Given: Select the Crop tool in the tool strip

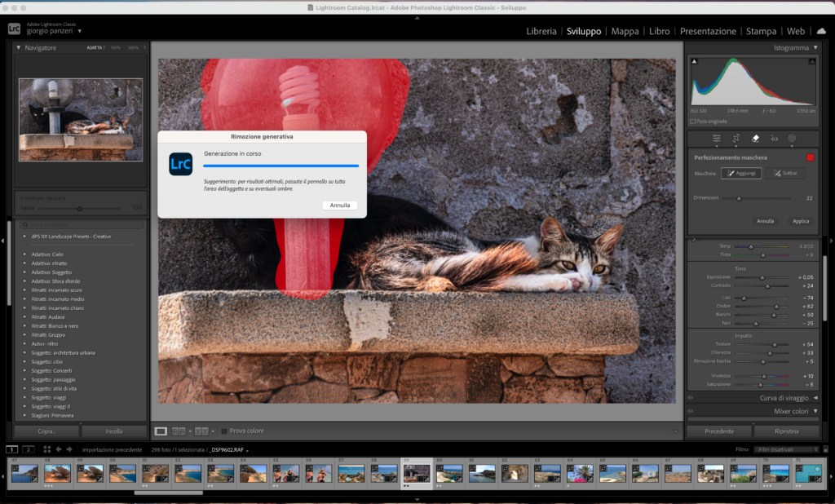Looking at the screenshot, I should pos(736,139).
